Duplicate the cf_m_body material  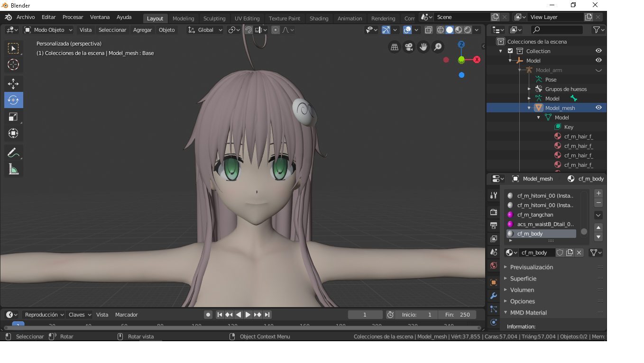coord(570,253)
